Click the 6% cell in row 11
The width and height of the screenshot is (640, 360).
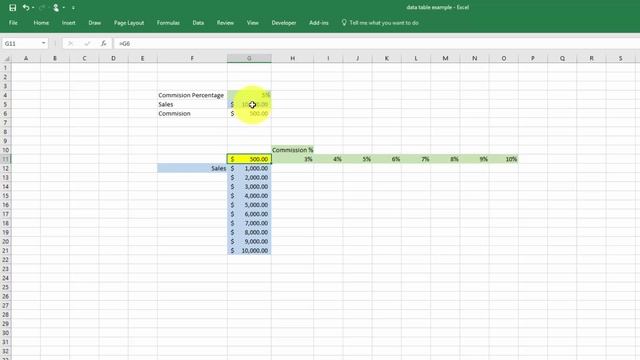point(387,159)
